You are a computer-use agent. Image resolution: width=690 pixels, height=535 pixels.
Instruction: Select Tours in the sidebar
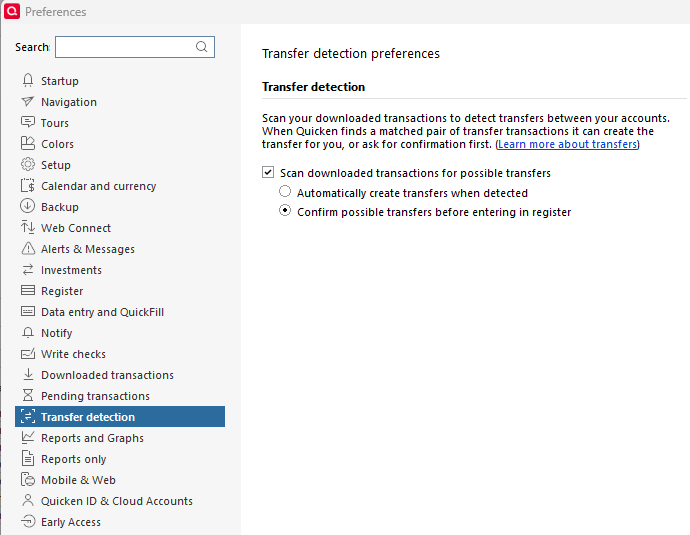pos(55,123)
